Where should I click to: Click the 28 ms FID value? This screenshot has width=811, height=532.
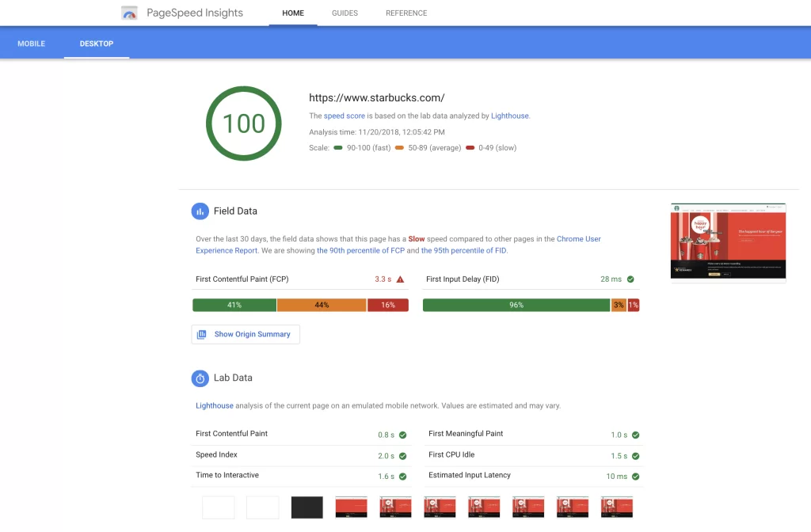coord(611,279)
